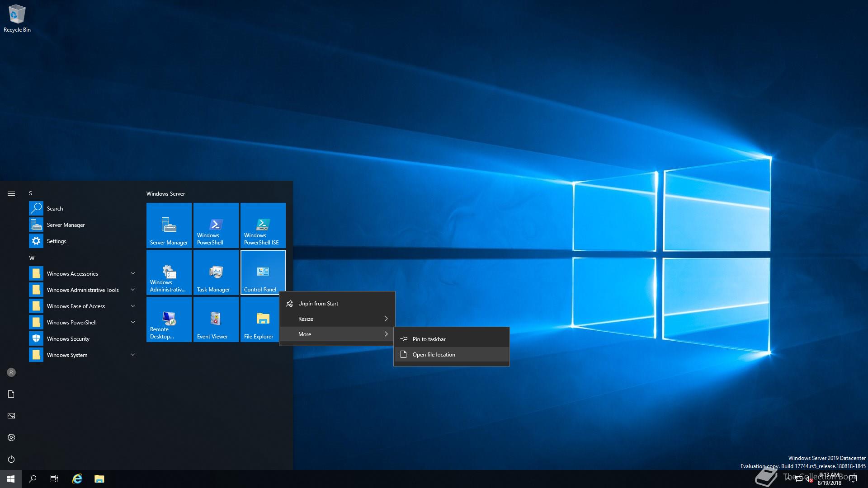Click the S letter header in app list
Viewport: 868px width, 488px height.
(31, 193)
